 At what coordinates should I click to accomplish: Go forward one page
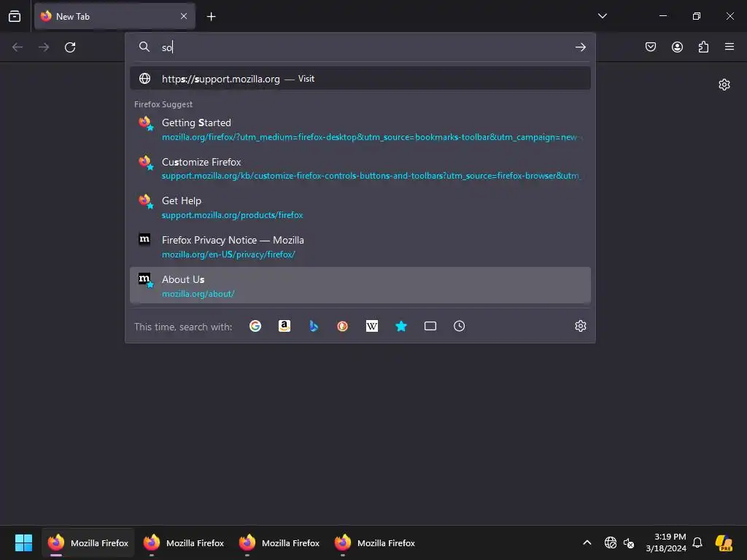point(44,47)
